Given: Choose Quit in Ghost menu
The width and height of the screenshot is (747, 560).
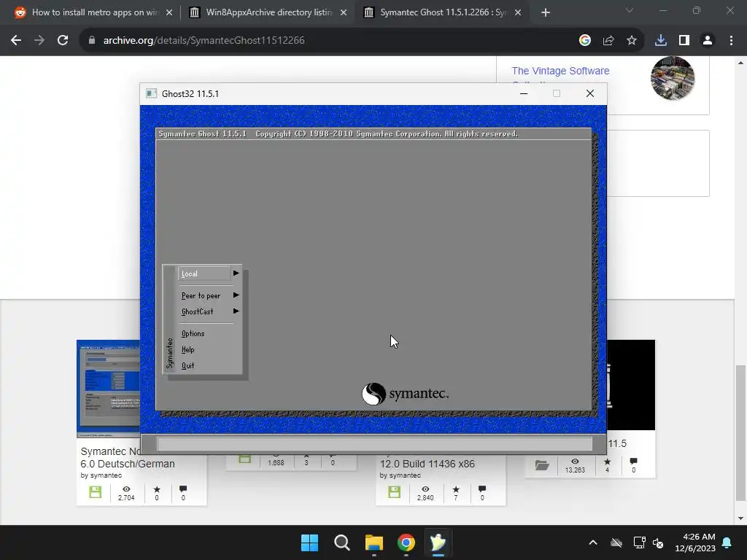Looking at the screenshot, I should point(187,366).
